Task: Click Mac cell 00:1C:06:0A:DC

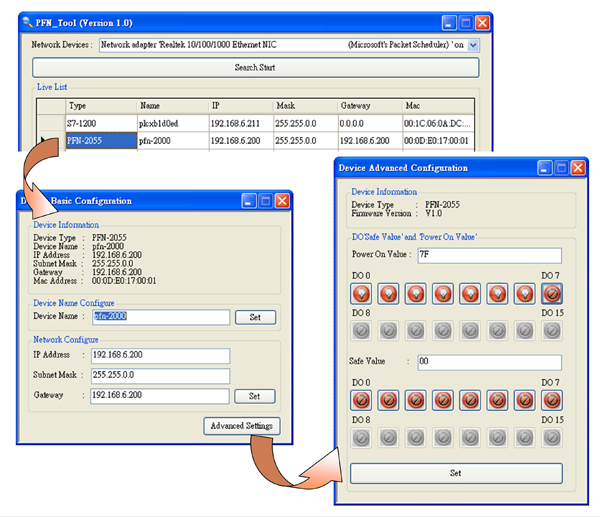Action: tap(438, 124)
